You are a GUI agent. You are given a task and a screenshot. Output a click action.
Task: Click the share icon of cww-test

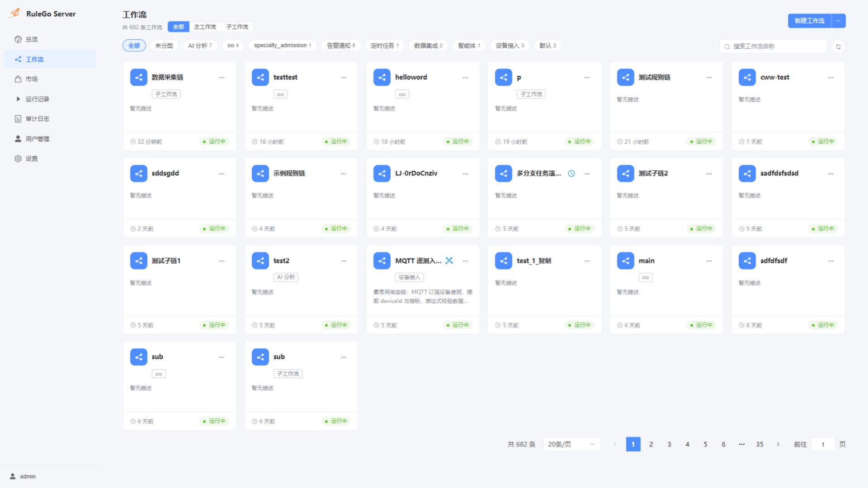point(747,77)
